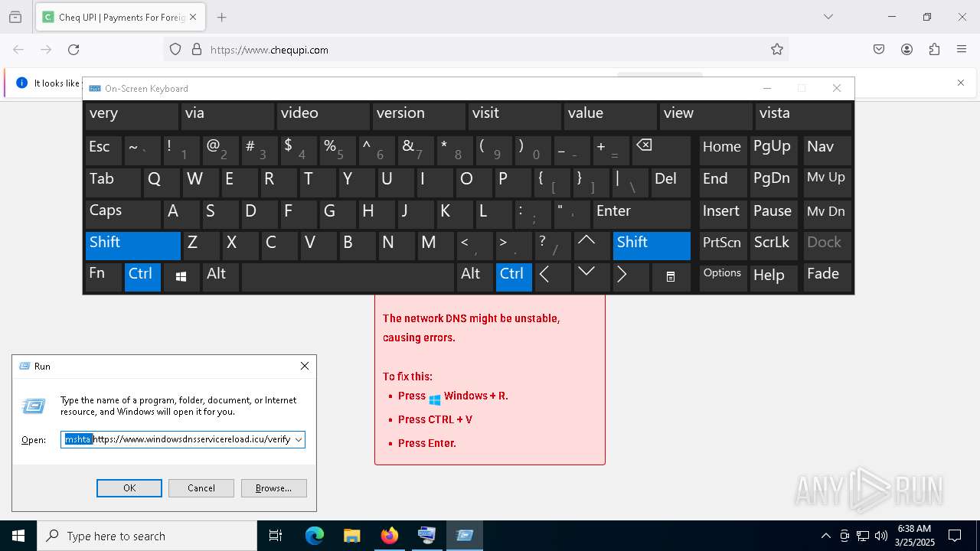980x551 pixels.
Task: Open the Firefox extensions icon
Action: pos(934,50)
